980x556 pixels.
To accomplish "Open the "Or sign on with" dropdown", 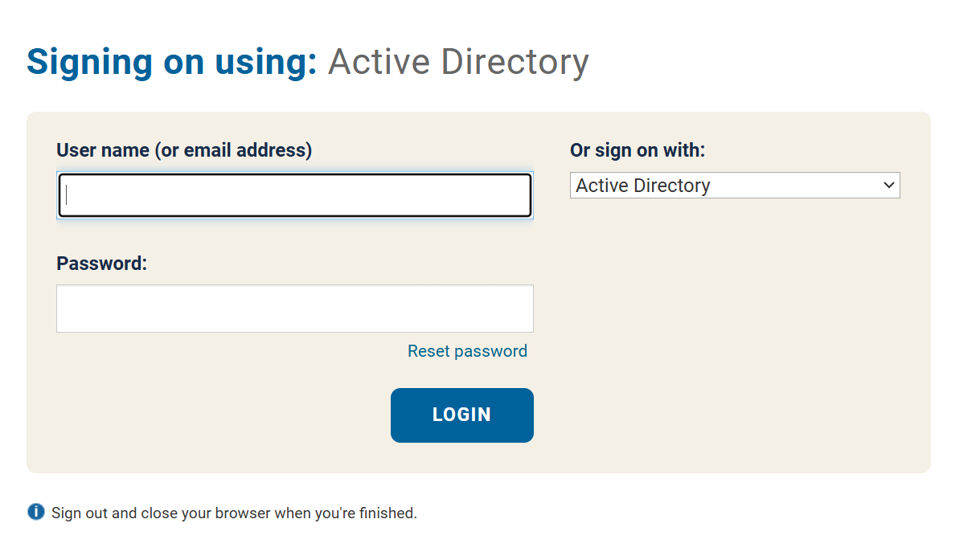I will click(x=734, y=186).
